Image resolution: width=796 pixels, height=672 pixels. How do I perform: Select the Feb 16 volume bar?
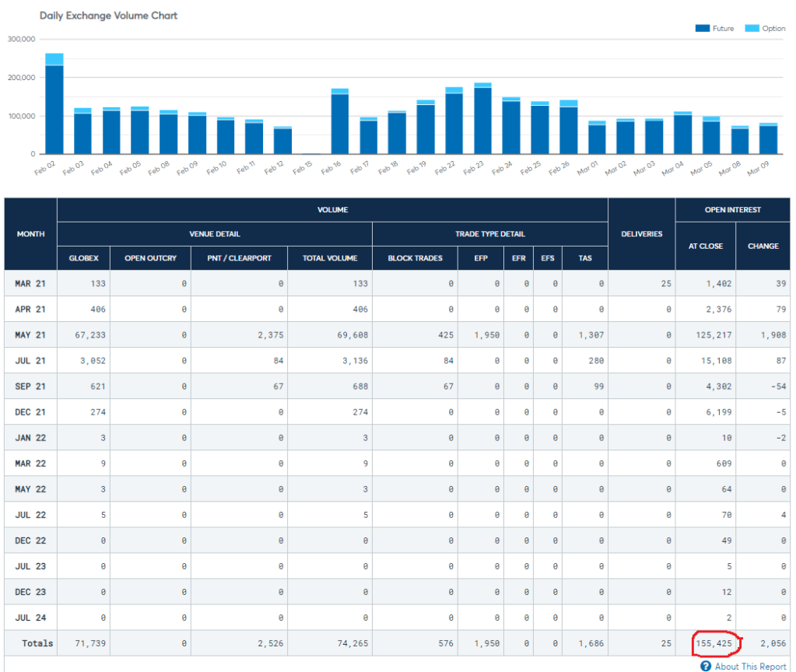[339, 123]
